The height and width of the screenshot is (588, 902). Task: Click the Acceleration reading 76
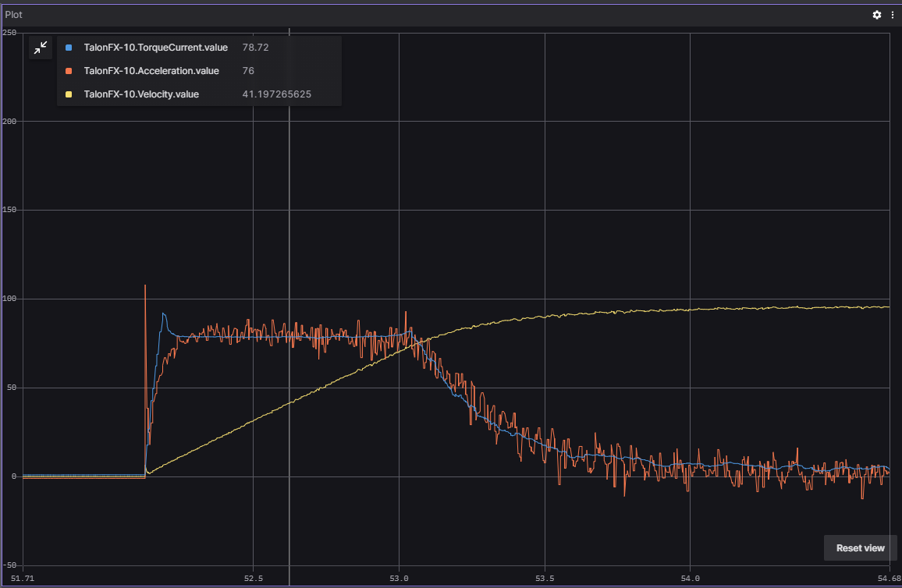(x=248, y=71)
